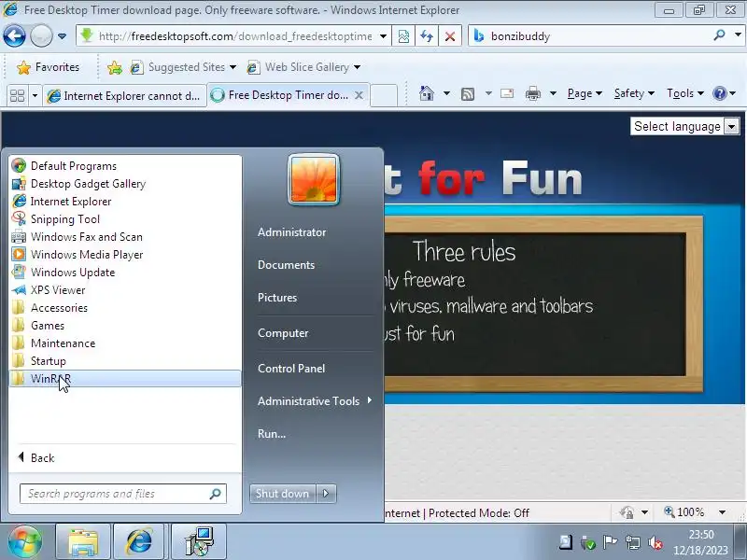
Task: Open Windows Fax and Scan
Action: pos(125,237)
